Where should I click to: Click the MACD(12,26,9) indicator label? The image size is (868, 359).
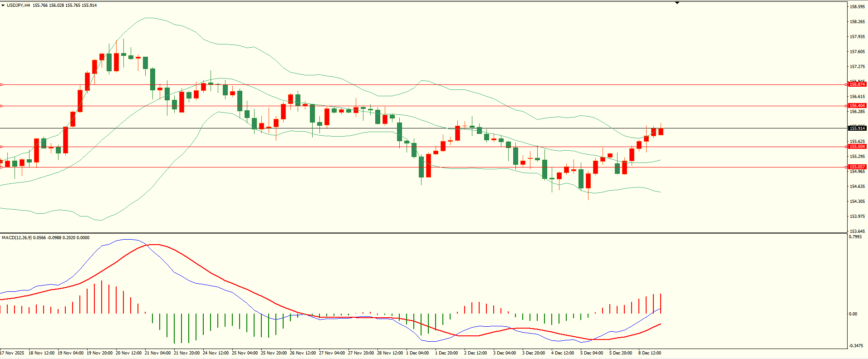tap(17, 238)
